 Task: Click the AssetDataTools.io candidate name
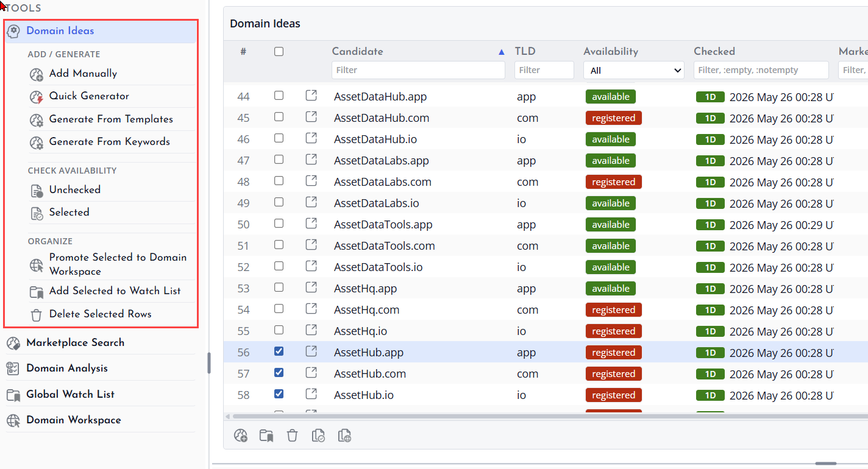click(378, 267)
